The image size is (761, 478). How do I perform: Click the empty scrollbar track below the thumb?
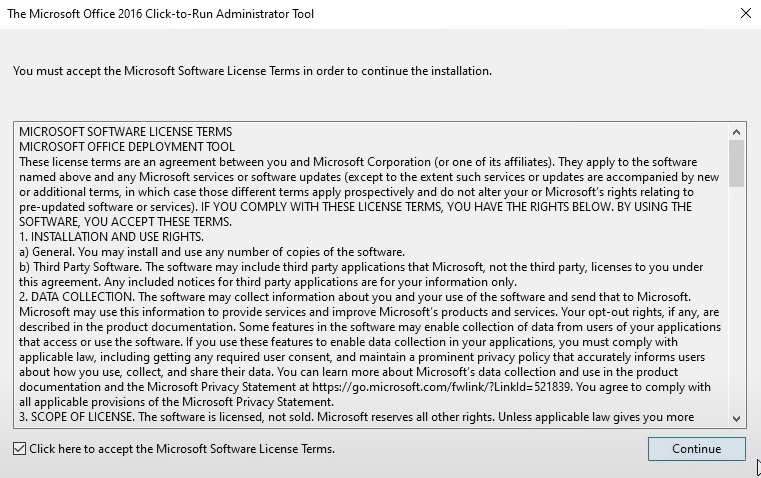[737, 300]
